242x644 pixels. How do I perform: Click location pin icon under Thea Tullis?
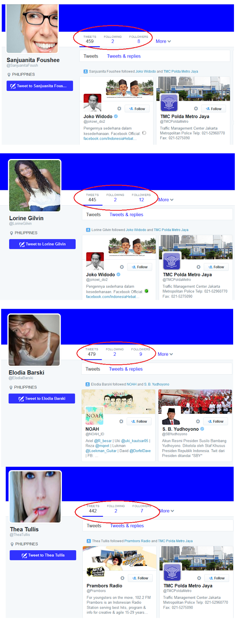[12, 544]
